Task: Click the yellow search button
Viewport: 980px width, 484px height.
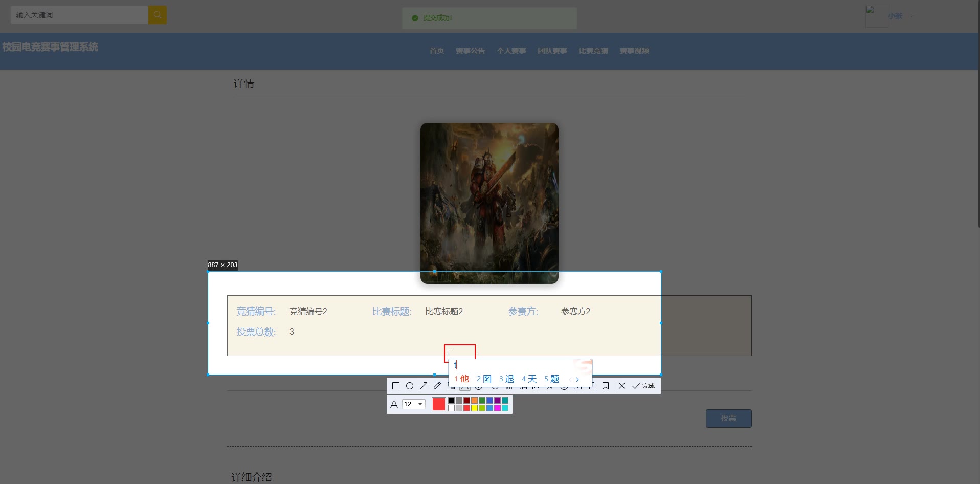Action: 158,15
